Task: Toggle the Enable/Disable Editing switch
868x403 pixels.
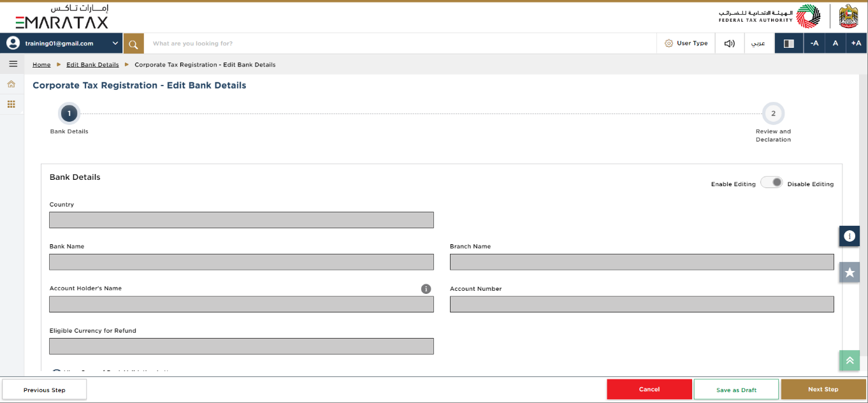Action: [x=771, y=182]
